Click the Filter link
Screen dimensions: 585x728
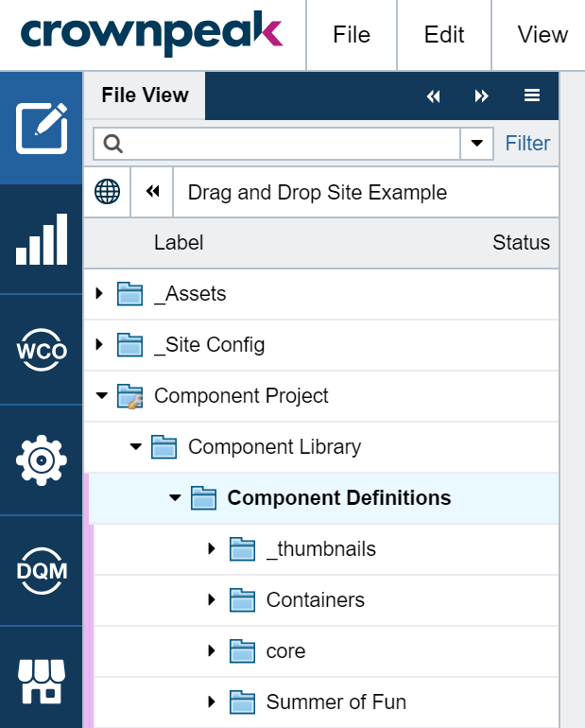(x=527, y=143)
